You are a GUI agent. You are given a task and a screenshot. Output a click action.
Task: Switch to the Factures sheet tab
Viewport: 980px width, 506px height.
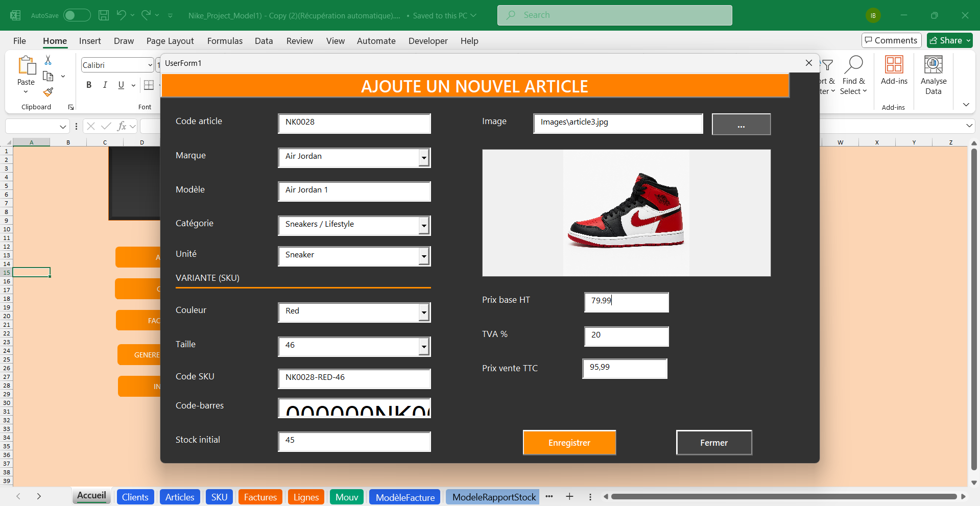click(260, 497)
